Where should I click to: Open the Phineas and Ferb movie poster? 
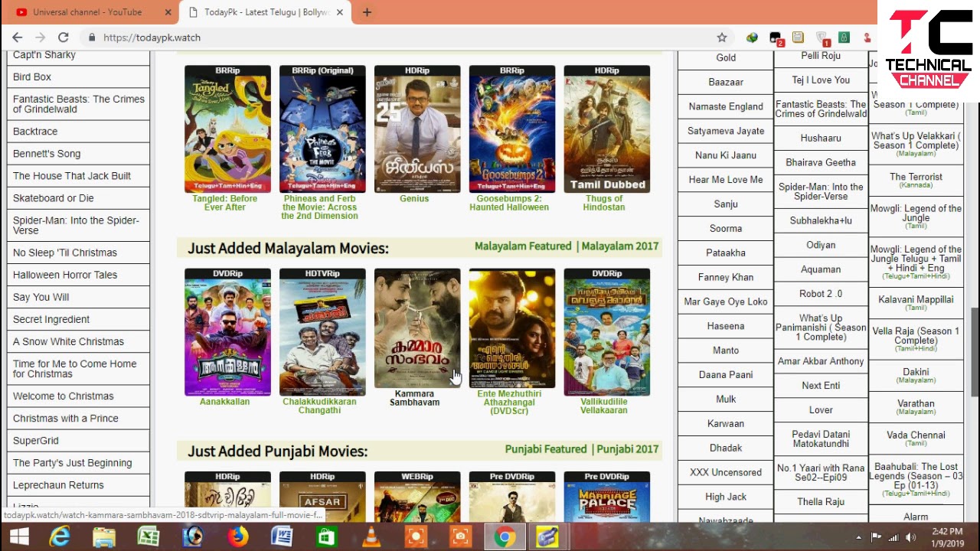(x=322, y=129)
